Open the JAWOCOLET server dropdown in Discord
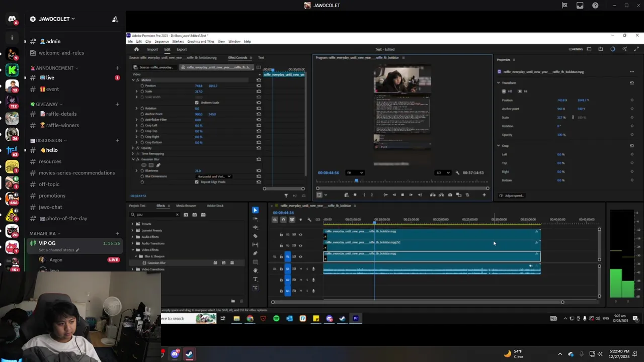Screen dimensions: 644x362 click(57, 19)
